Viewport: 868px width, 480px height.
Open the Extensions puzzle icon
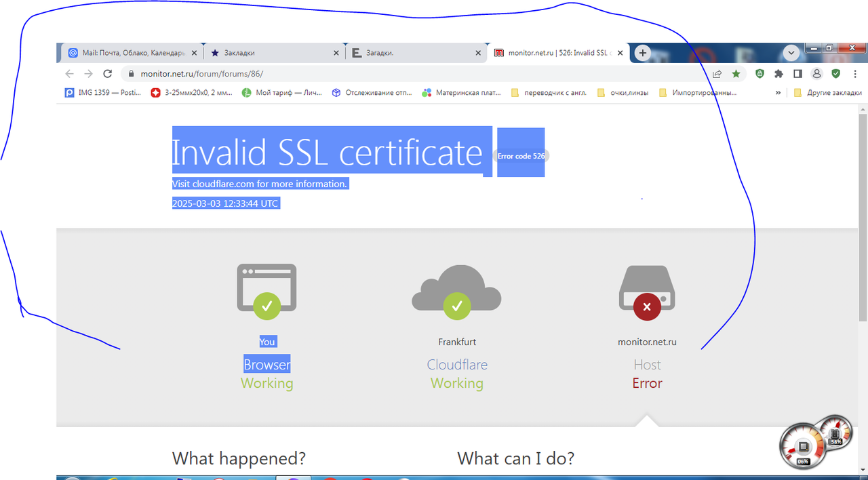778,73
